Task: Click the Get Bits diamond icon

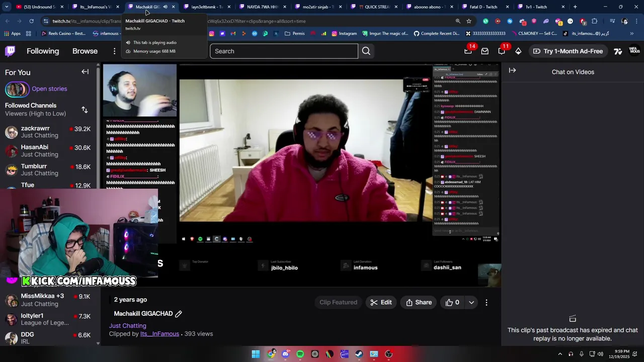Action: [x=518, y=51]
